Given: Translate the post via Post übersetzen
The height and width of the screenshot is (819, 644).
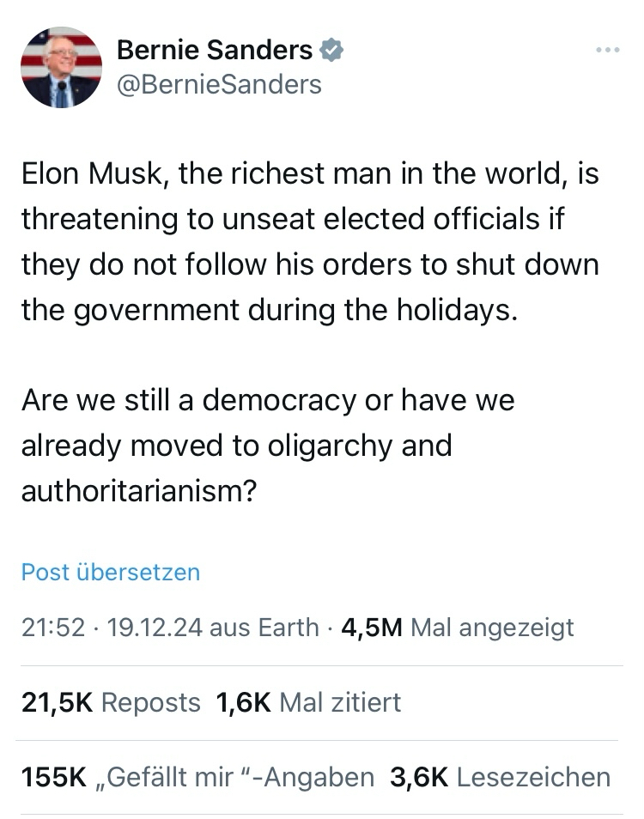Looking at the screenshot, I should pos(110,572).
